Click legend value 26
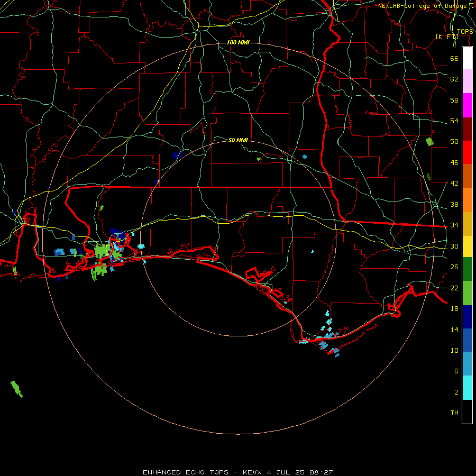This screenshot has height=476, width=476. point(454,267)
